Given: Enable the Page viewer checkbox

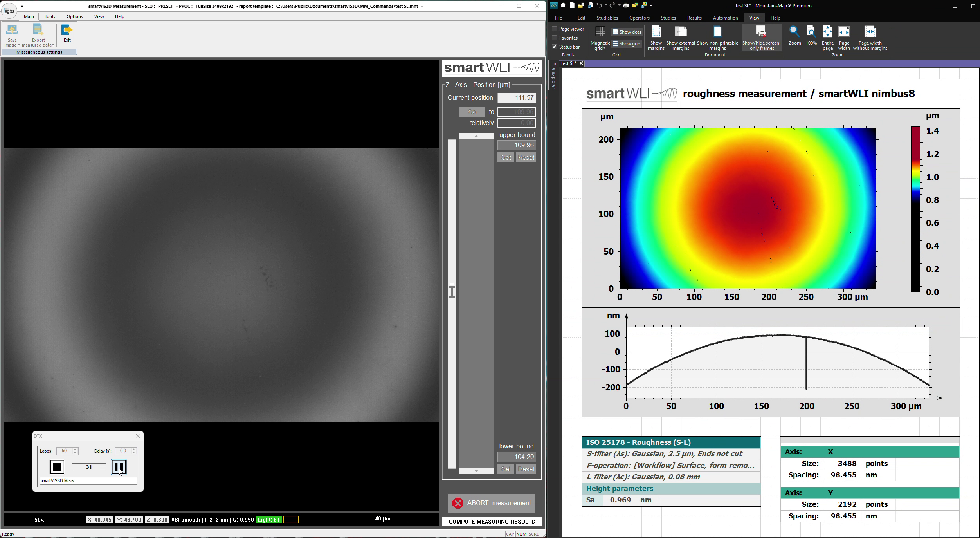Looking at the screenshot, I should tap(554, 29).
